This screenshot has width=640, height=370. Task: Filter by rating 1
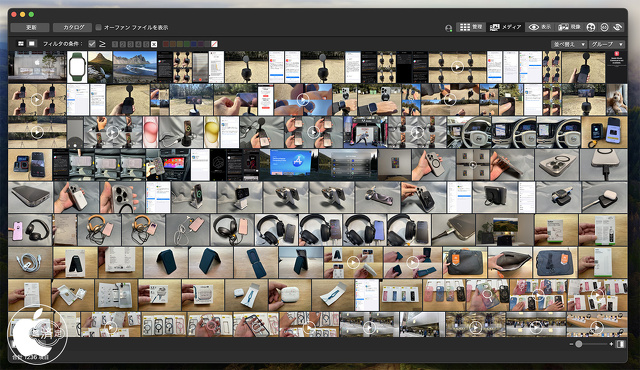pyautogui.click(x=115, y=44)
